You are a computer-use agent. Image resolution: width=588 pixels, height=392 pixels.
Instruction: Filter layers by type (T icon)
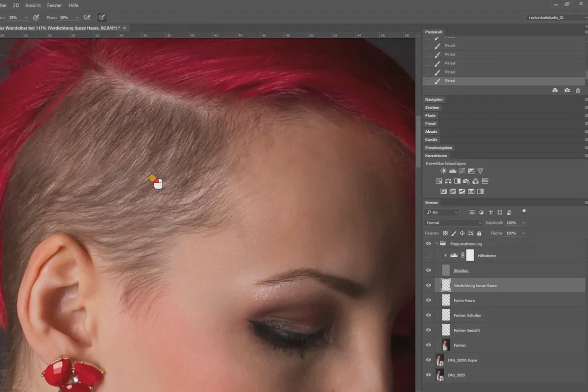(x=490, y=213)
